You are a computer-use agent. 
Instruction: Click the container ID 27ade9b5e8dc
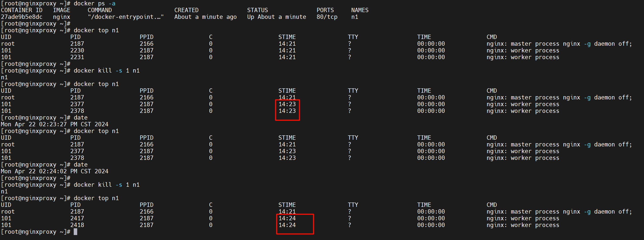point(21,17)
